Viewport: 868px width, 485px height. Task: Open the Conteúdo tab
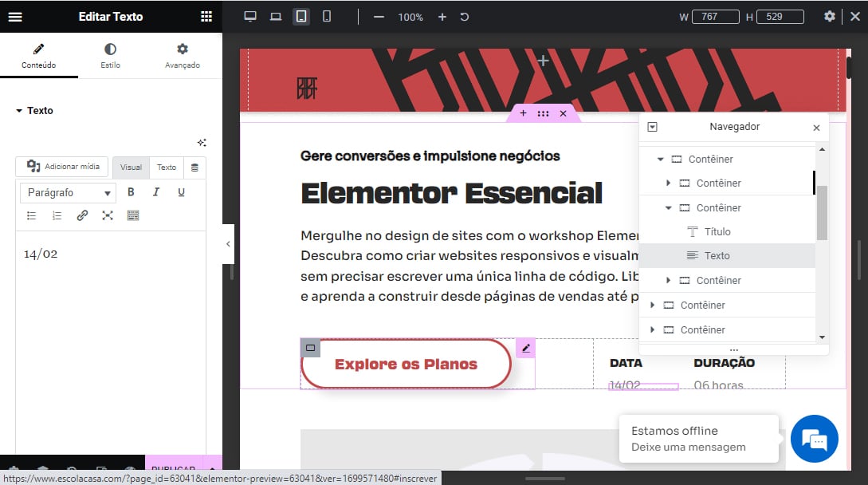tap(39, 56)
